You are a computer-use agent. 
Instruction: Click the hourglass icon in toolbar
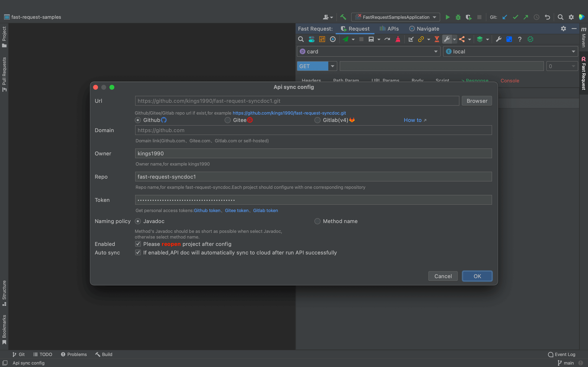(x=437, y=39)
